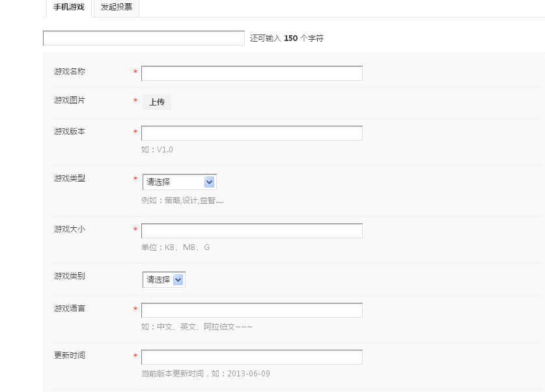Place cursor in the 游戏语言 field
545x392 pixels.
pos(251,310)
